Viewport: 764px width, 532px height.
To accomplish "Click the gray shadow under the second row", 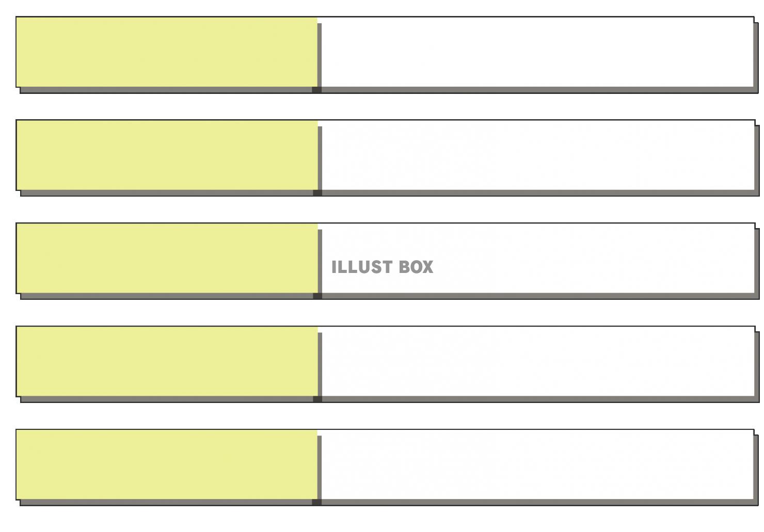I will point(389,193).
